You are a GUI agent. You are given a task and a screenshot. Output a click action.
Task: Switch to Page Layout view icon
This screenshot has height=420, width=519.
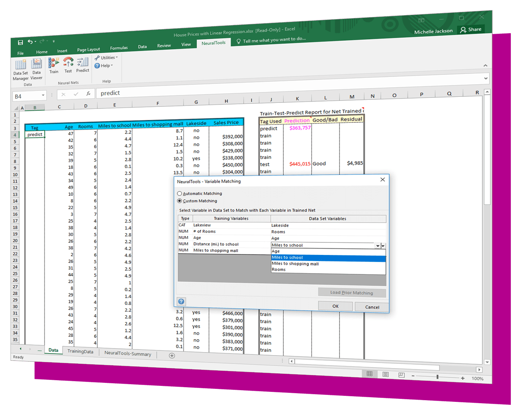click(385, 374)
